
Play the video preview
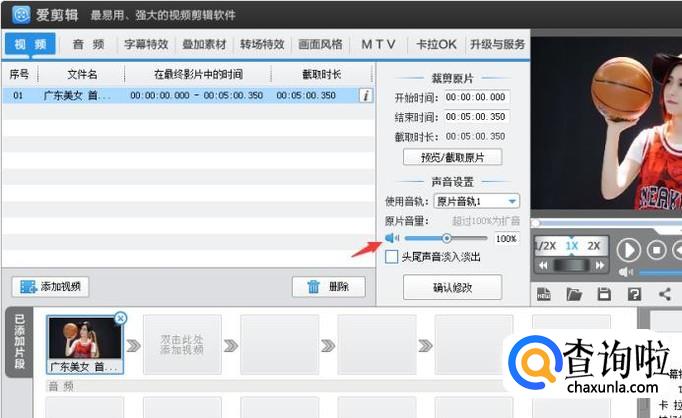pyautogui.click(x=629, y=250)
